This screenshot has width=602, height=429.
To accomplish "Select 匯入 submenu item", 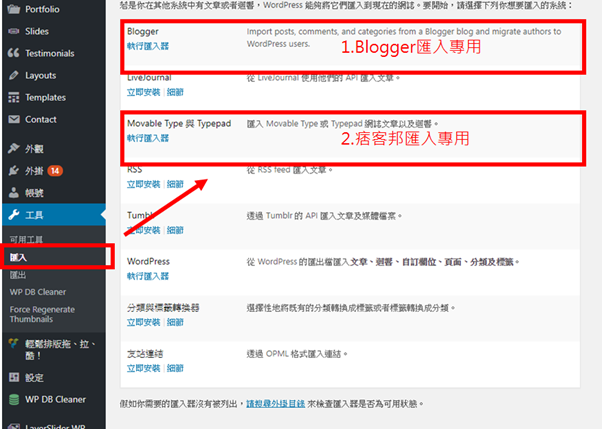I will tap(18, 257).
